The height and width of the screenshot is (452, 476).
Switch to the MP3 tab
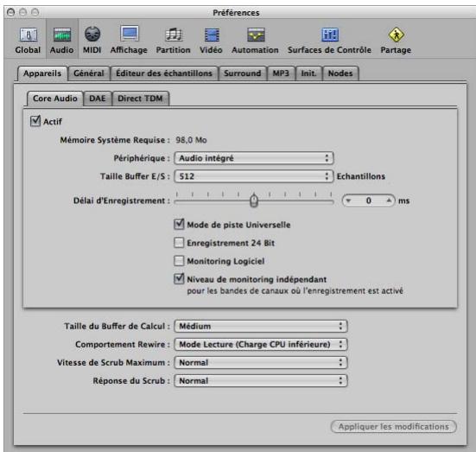281,73
